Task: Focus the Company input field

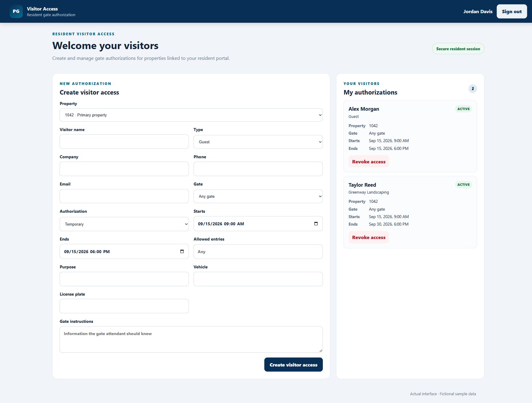Action: coord(124,169)
